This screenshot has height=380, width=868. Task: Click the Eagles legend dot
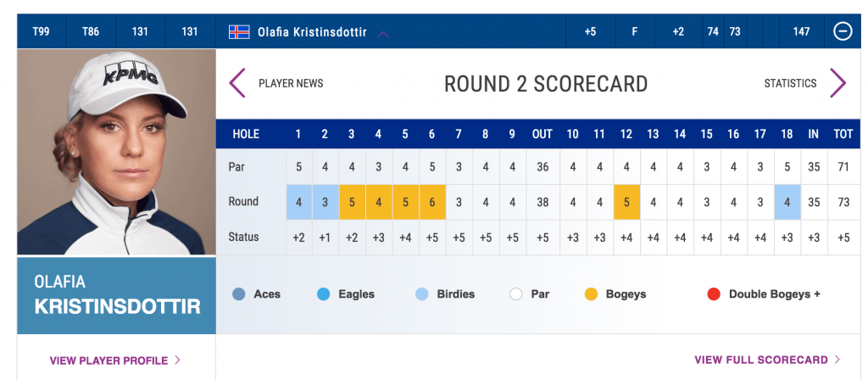pyautogui.click(x=323, y=294)
